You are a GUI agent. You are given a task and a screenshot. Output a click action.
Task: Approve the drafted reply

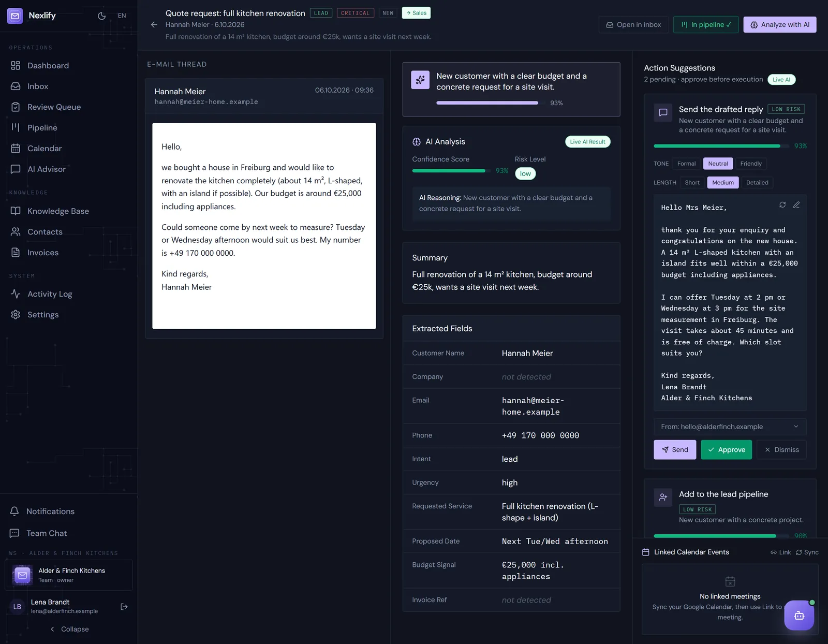pos(727,449)
